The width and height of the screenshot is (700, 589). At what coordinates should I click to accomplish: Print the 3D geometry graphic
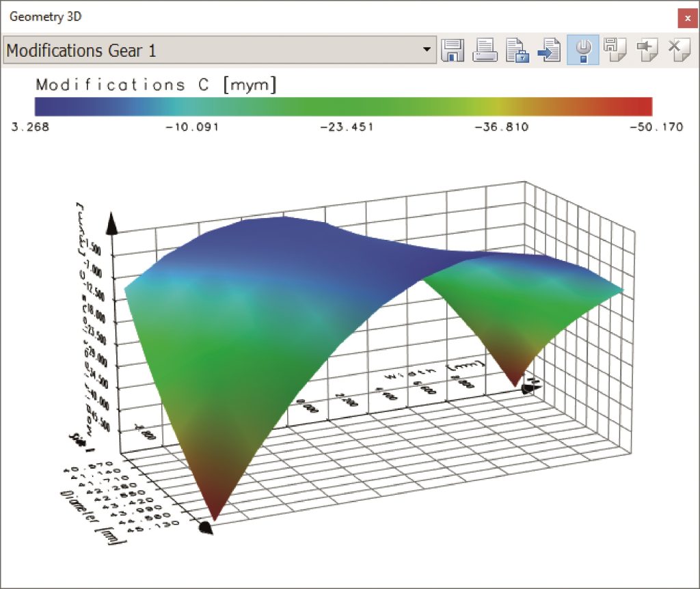(x=485, y=51)
